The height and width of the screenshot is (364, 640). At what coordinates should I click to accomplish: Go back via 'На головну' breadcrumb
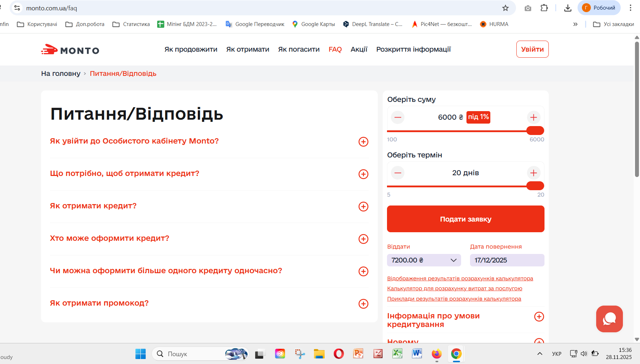[61, 73]
